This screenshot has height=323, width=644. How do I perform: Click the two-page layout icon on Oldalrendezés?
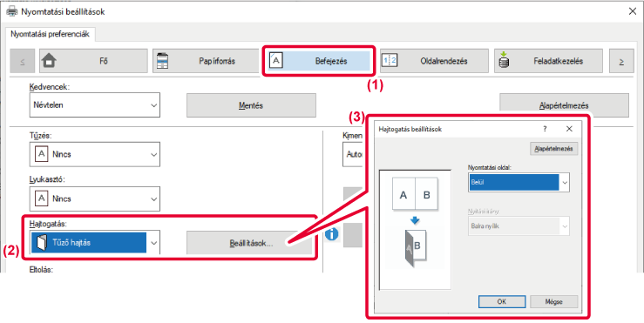click(x=390, y=61)
